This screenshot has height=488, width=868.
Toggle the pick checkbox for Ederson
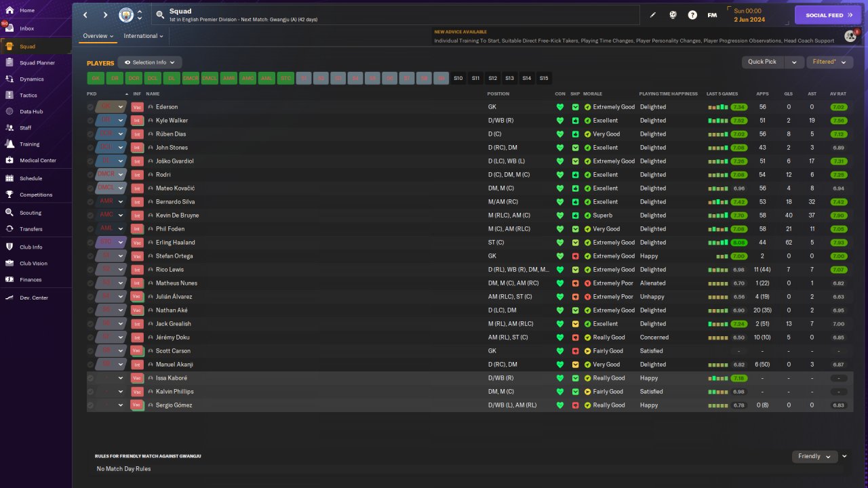[90, 107]
